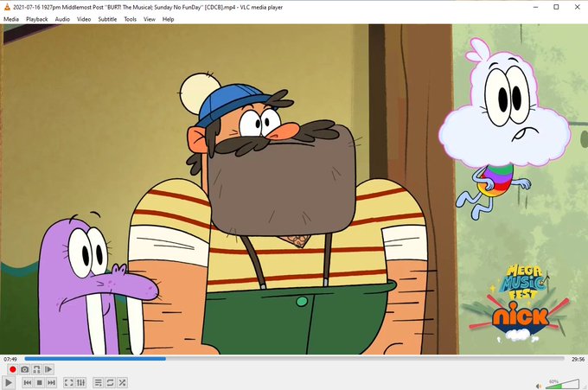Stop playback with the Stop button
This screenshot has height=390, width=588.
[40, 382]
